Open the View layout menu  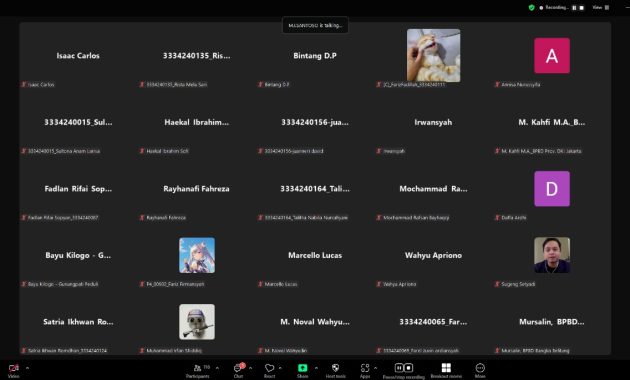coord(601,8)
